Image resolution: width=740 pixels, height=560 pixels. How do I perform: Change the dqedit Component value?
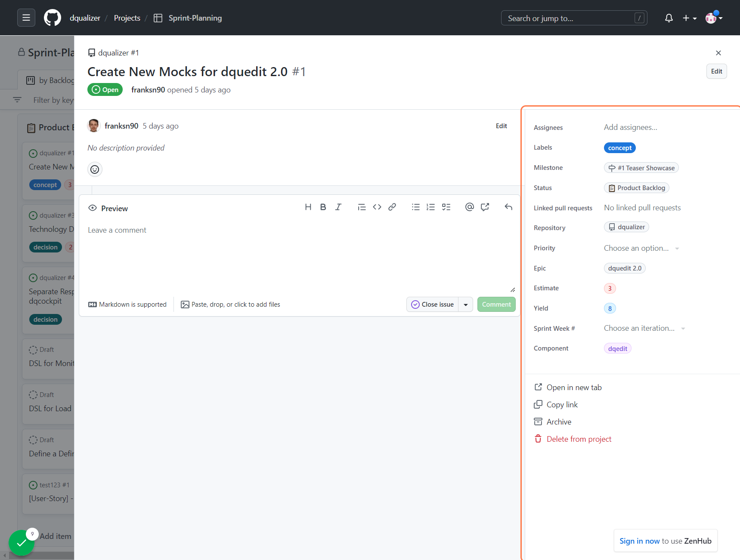[617, 349]
